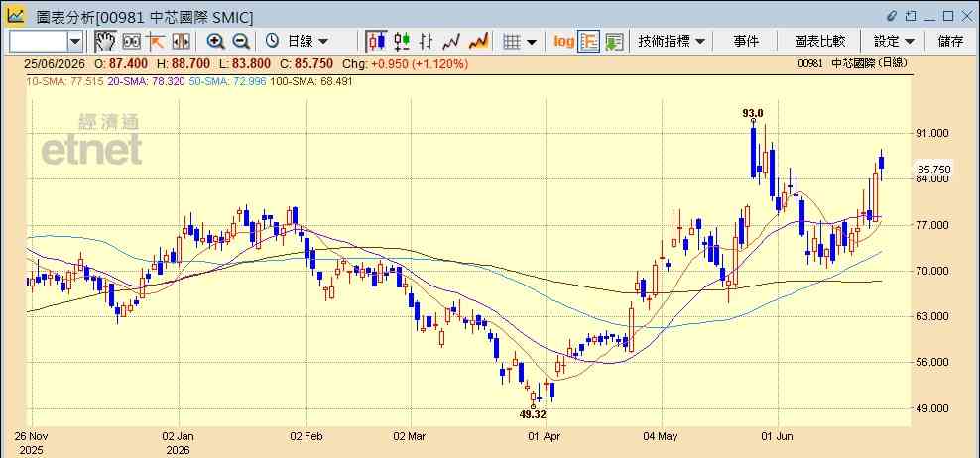This screenshot has height=458, width=980.
Task: Click the 02 Mar date axis label
Action: (x=411, y=437)
